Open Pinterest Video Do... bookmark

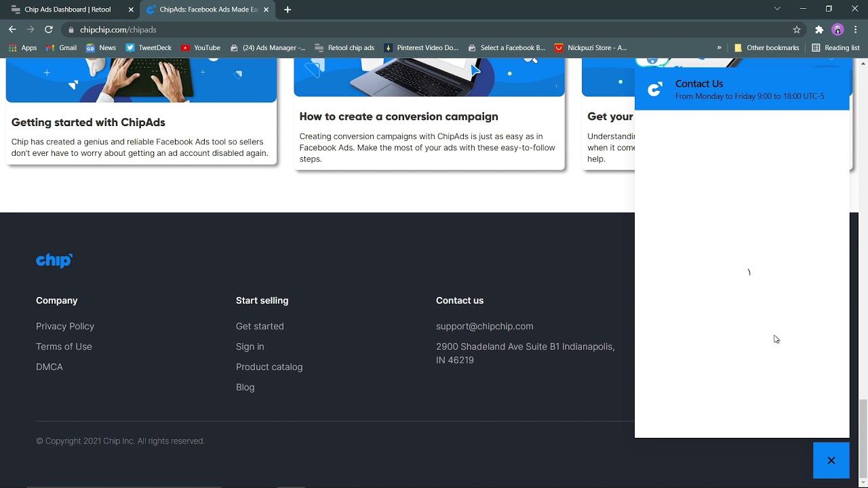coord(421,47)
